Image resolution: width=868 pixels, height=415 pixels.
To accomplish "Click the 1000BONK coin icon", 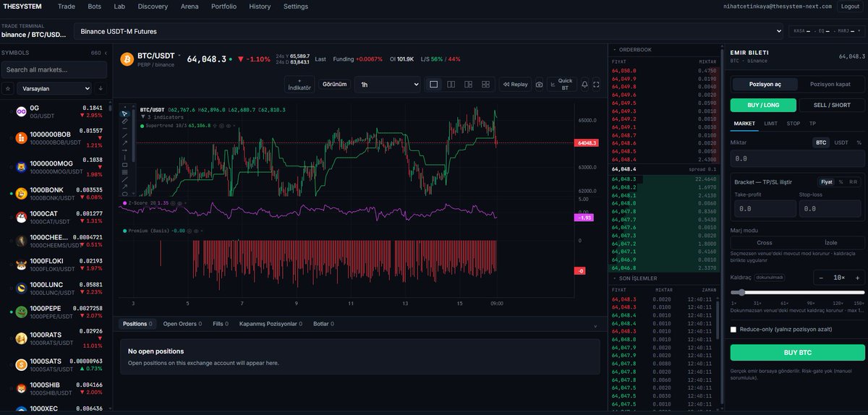I will coord(22,193).
